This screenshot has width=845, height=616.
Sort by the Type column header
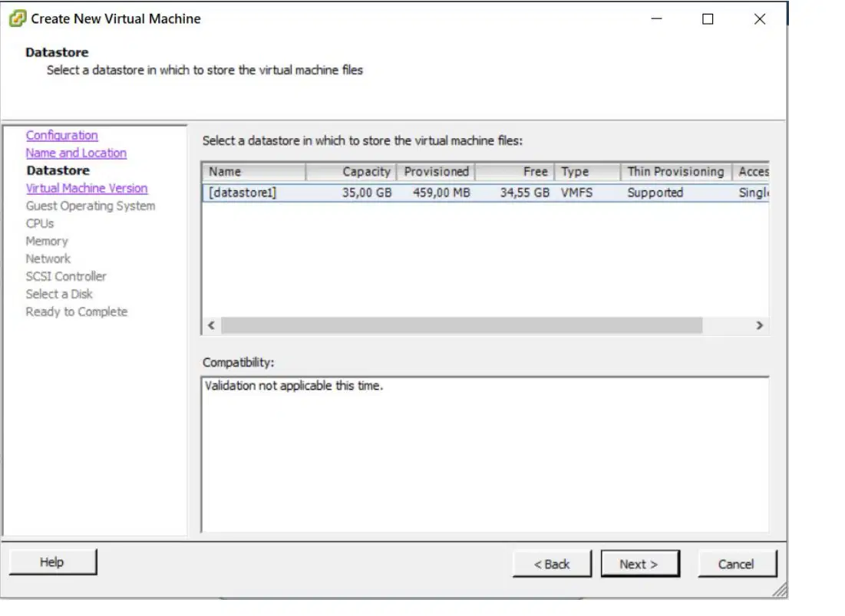tap(587, 172)
